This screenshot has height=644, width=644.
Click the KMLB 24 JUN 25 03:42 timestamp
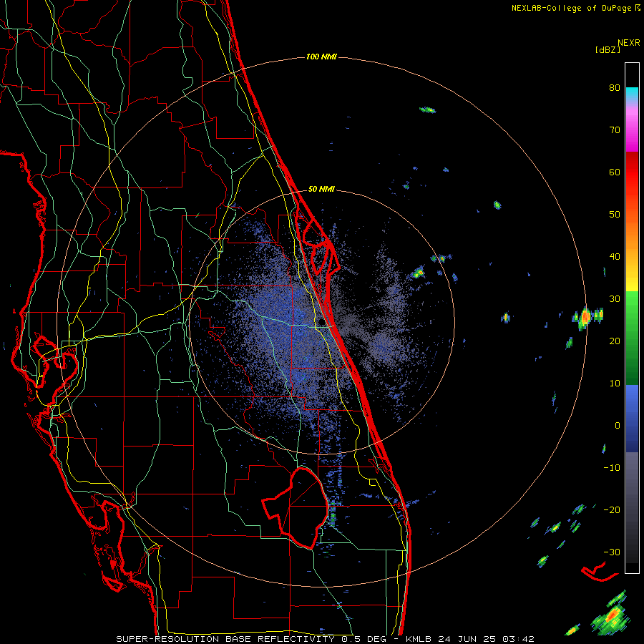coord(470,639)
